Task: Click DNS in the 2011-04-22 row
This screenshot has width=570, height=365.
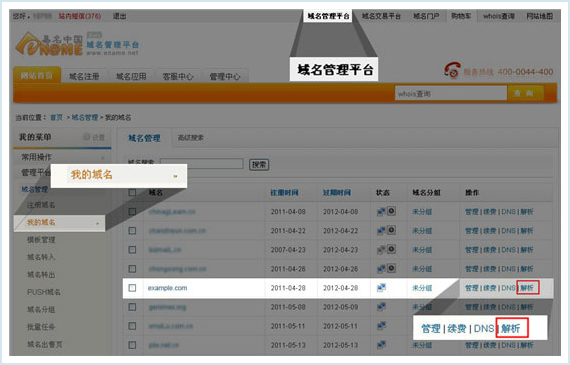Action: 508,230
